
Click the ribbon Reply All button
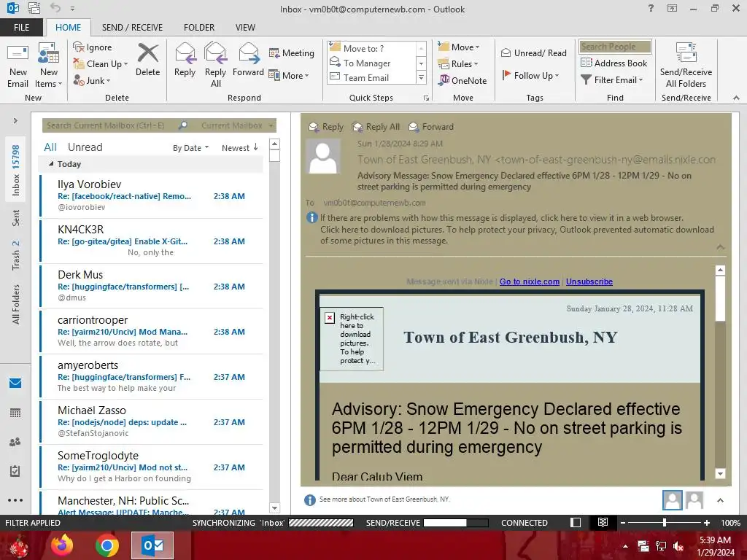[x=215, y=65]
